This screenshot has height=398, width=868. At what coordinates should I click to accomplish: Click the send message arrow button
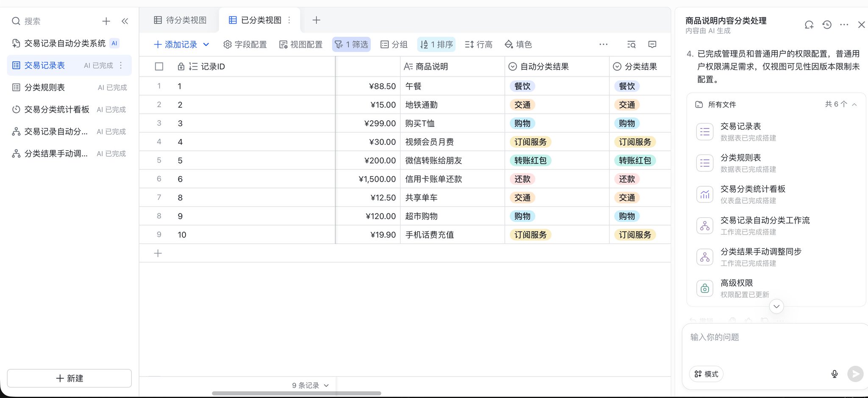855,374
